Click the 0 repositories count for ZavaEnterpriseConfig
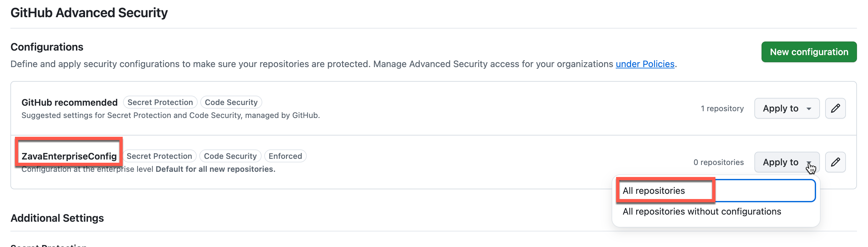The width and height of the screenshot is (868, 247). click(719, 162)
